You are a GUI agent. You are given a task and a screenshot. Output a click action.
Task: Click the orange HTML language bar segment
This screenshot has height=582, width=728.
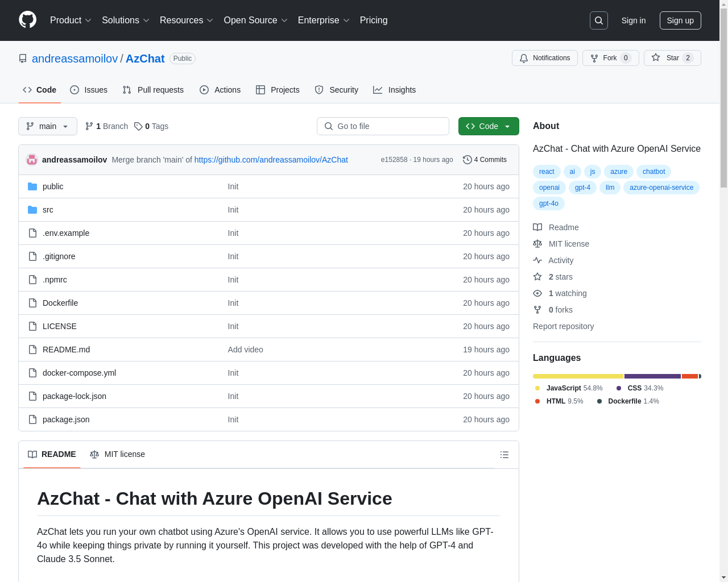coord(690,376)
